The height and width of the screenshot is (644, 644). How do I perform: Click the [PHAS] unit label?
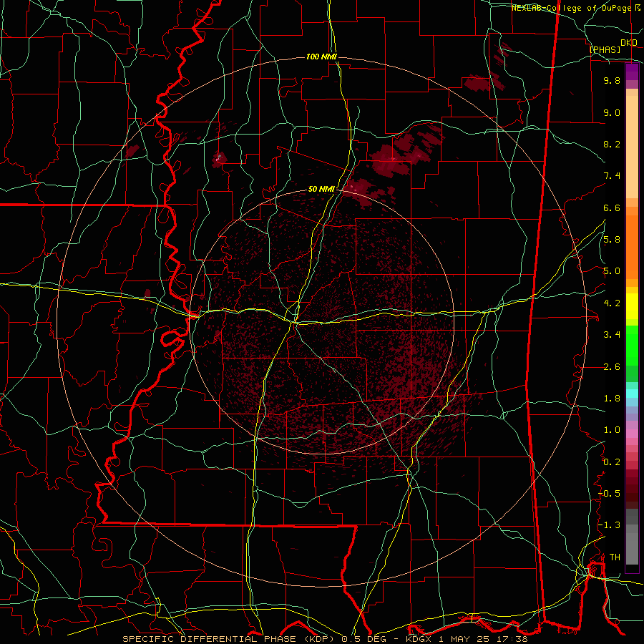pyautogui.click(x=605, y=49)
